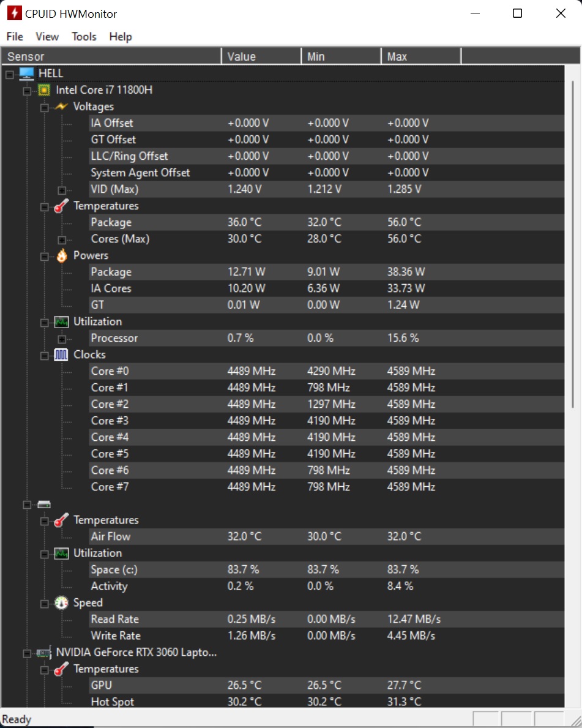
Task: Collapse the CPU Temperatures group
Action: [x=44, y=207]
